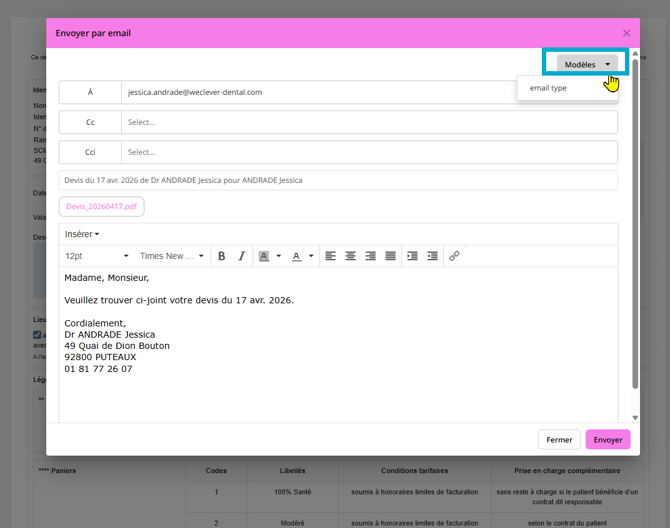Justify the email body text
This screenshot has height=528, width=670.
(x=391, y=256)
